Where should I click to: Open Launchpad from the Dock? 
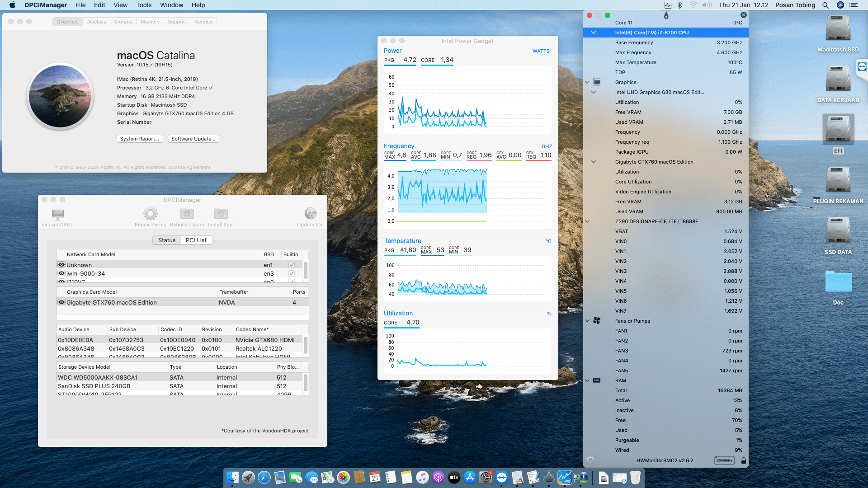tap(248, 478)
